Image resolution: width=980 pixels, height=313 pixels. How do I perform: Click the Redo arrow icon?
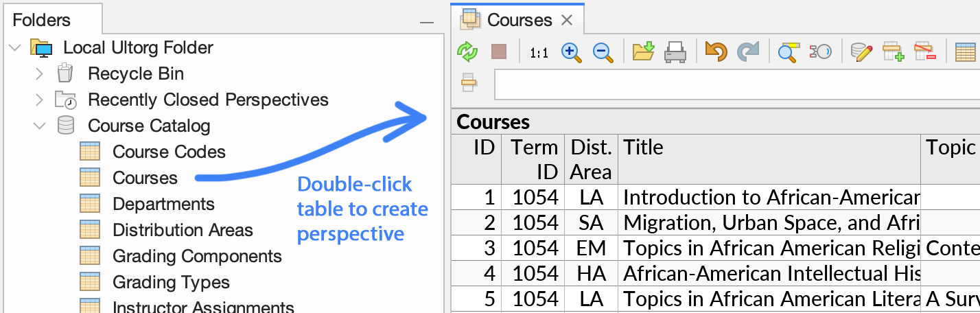748,51
